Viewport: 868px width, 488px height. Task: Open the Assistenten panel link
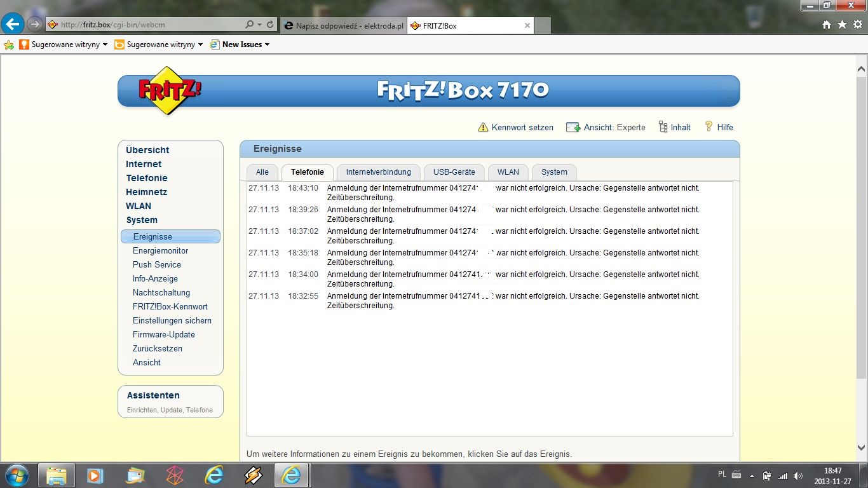tap(153, 395)
